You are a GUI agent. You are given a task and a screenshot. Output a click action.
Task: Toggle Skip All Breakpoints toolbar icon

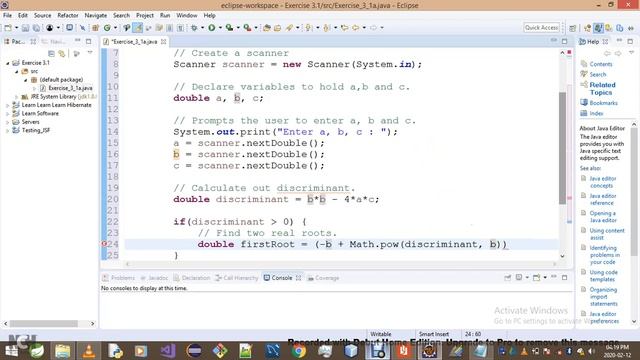[x=82, y=28]
